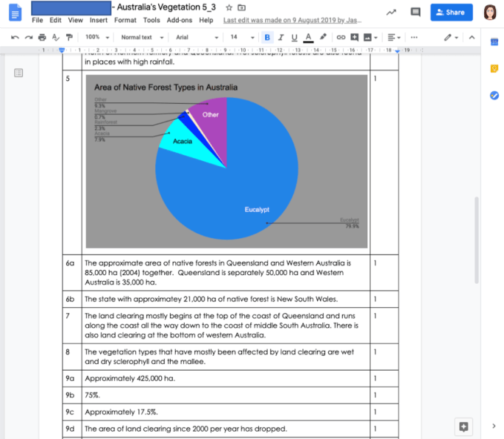
Task: Insert a link
Action: coord(341,38)
